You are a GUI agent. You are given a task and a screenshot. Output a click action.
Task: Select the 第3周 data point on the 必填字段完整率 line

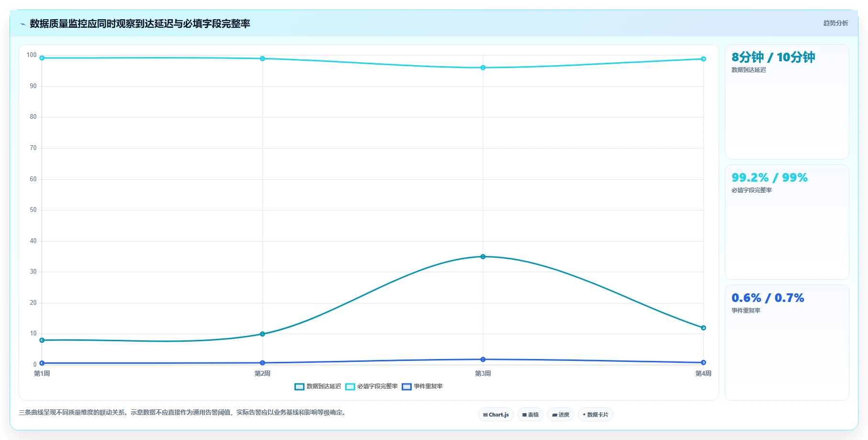coord(483,68)
